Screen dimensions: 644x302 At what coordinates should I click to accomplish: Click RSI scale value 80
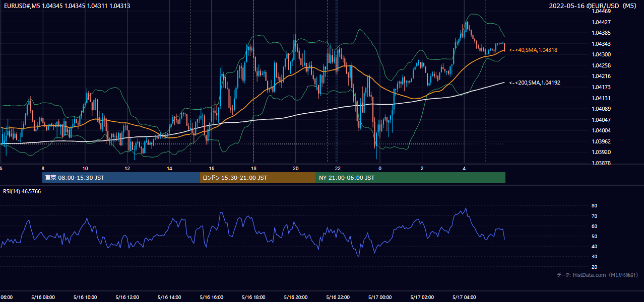click(x=594, y=206)
